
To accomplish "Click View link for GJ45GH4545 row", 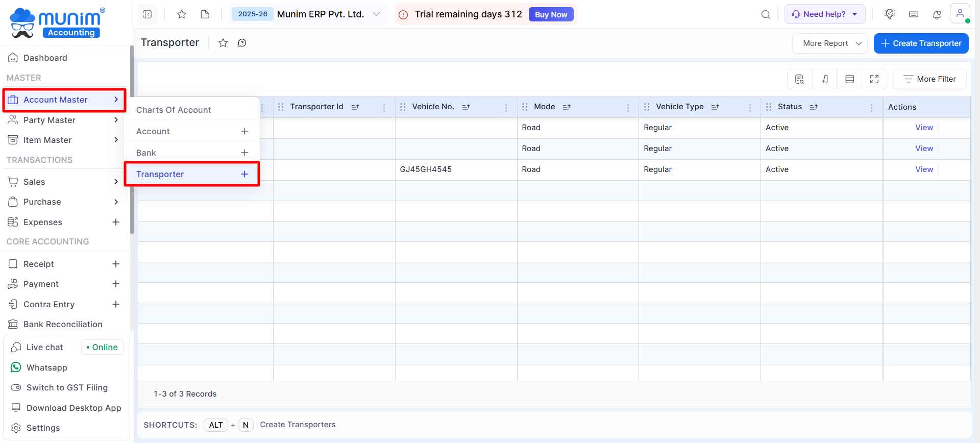I will [924, 169].
